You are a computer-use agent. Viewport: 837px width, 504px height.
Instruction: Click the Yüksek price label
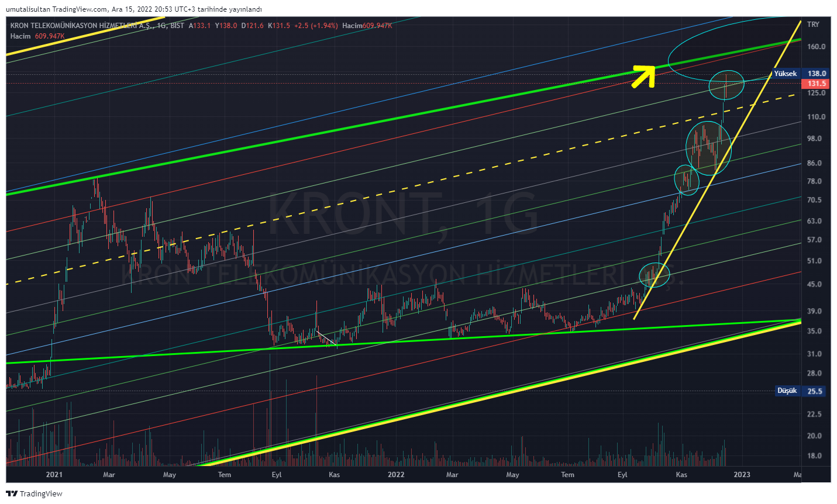(786, 74)
